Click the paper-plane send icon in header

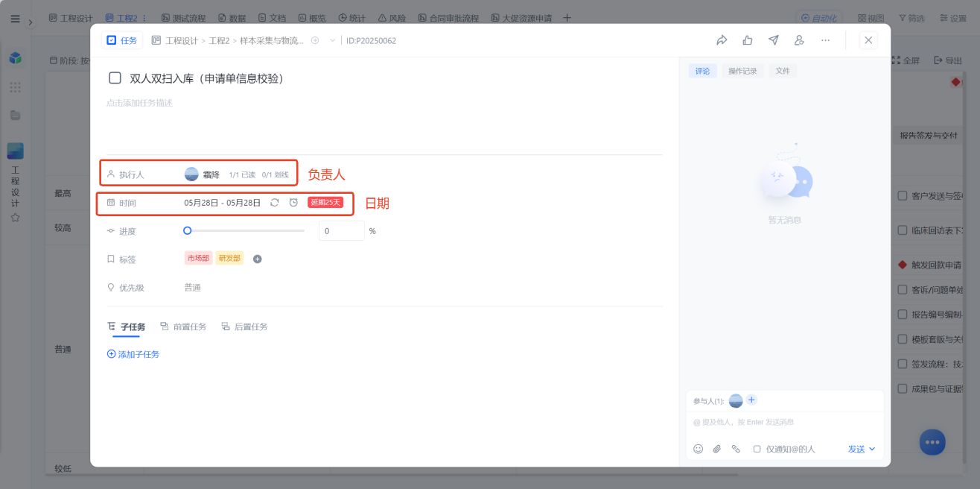coord(774,40)
